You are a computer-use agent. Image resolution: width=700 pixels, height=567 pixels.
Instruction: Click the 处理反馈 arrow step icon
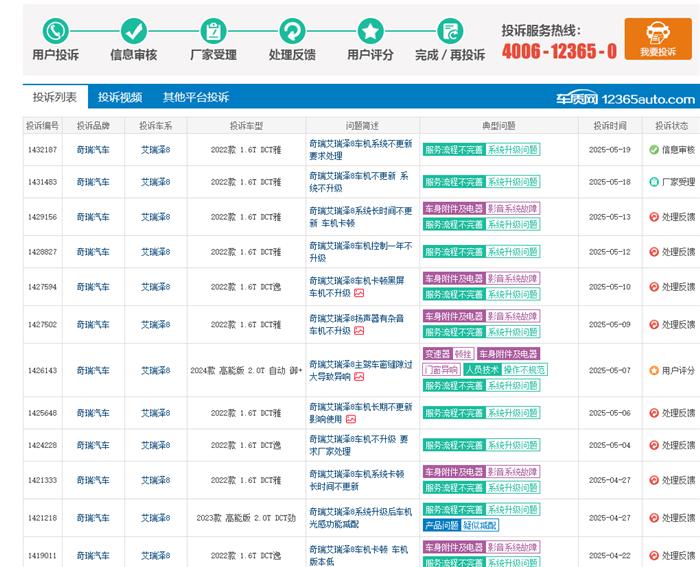[292, 31]
